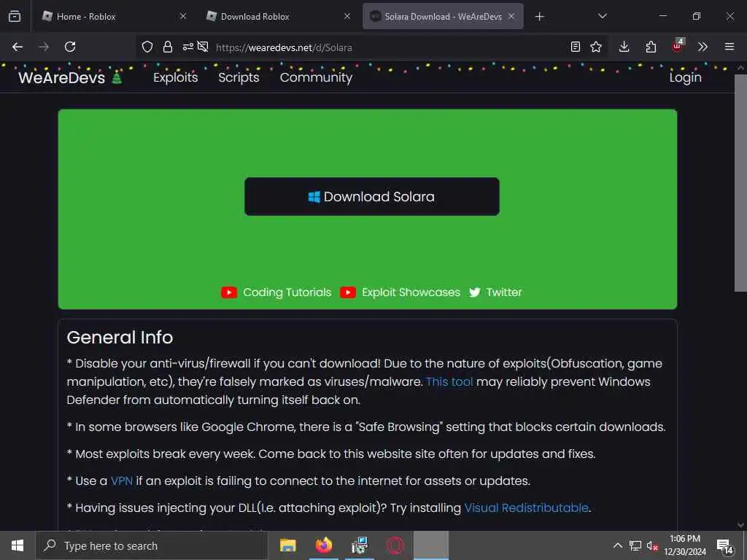Open taskbar clock and date

tap(685, 545)
